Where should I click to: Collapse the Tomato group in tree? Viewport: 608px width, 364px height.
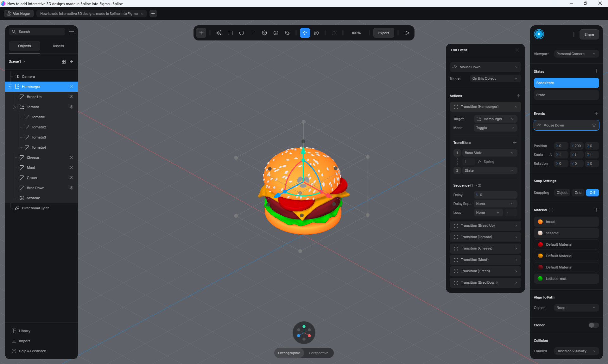tap(15, 107)
